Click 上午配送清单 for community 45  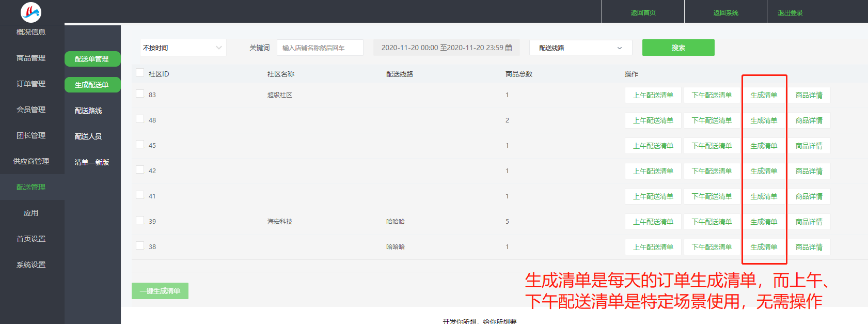(x=653, y=146)
